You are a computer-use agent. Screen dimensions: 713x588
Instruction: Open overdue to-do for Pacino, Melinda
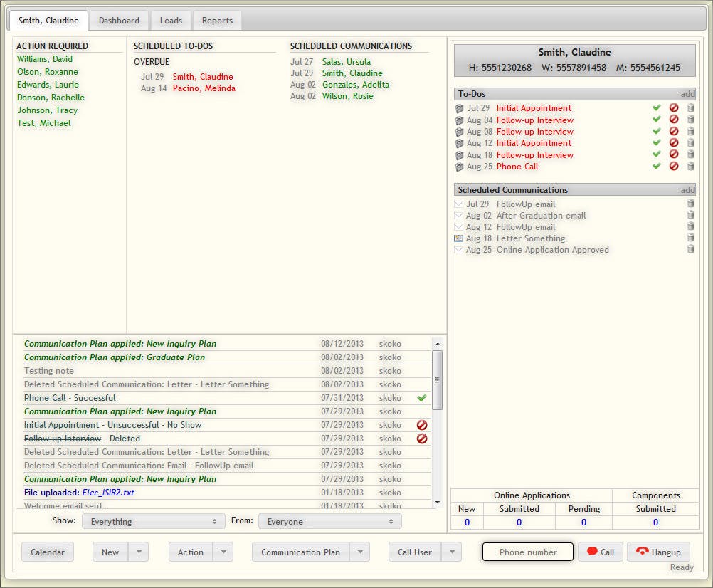(204, 88)
